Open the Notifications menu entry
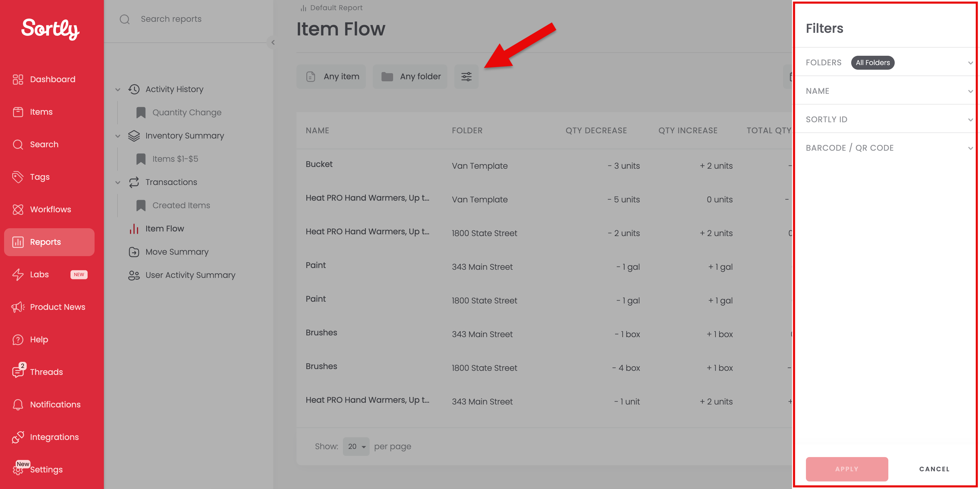Image resolution: width=980 pixels, height=489 pixels. [x=49, y=404]
